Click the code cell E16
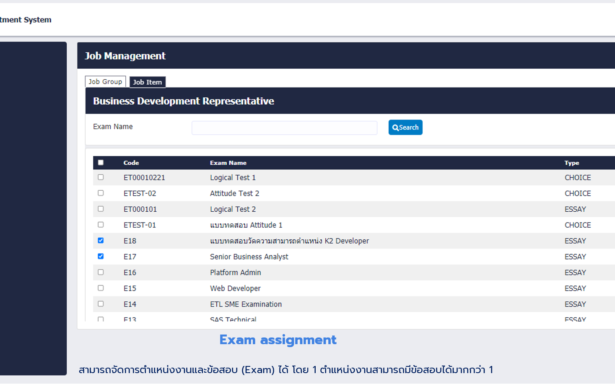 (130, 273)
